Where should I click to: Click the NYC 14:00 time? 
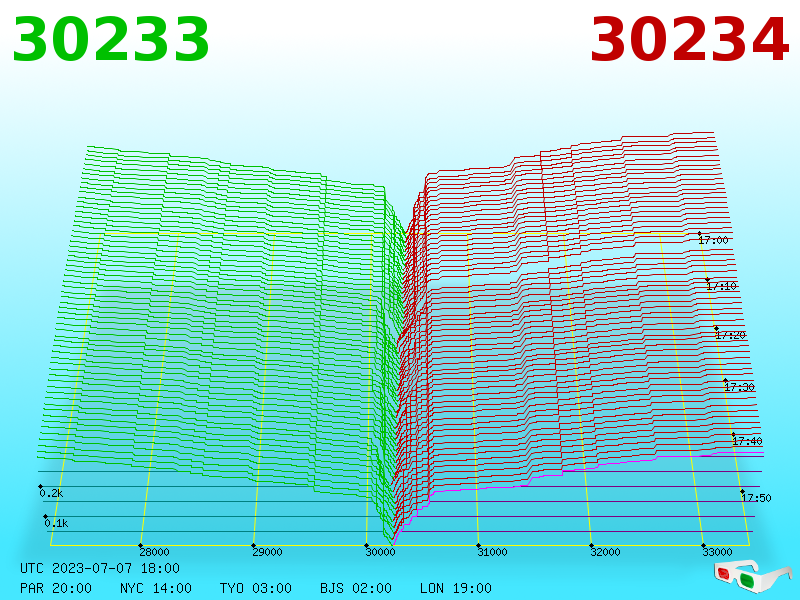[x=156, y=588]
